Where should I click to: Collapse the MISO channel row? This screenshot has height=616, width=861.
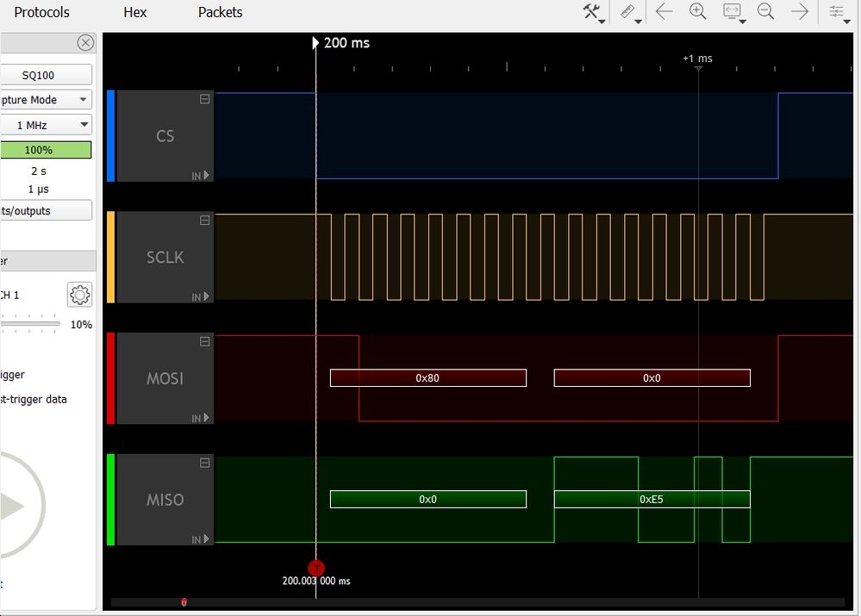[204, 463]
